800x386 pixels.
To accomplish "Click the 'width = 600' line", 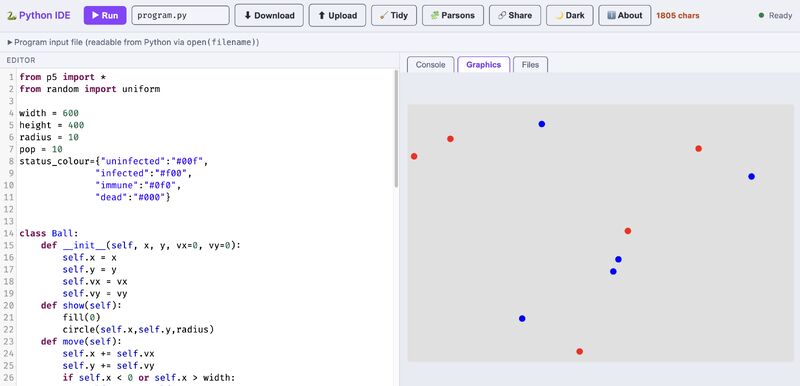I will coord(49,113).
